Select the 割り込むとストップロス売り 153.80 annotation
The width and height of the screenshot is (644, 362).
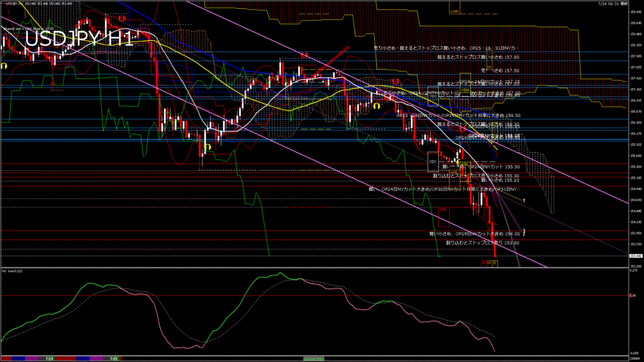(x=482, y=243)
